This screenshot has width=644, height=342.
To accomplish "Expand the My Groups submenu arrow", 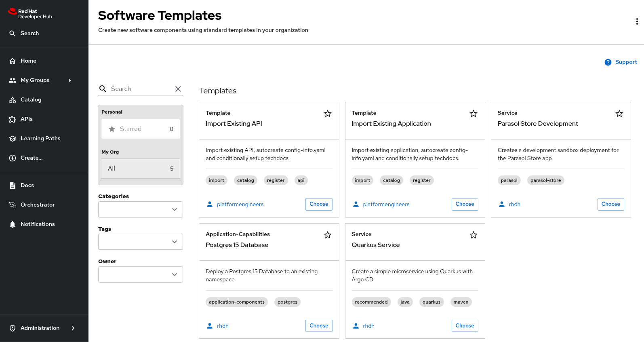I will click(x=70, y=80).
